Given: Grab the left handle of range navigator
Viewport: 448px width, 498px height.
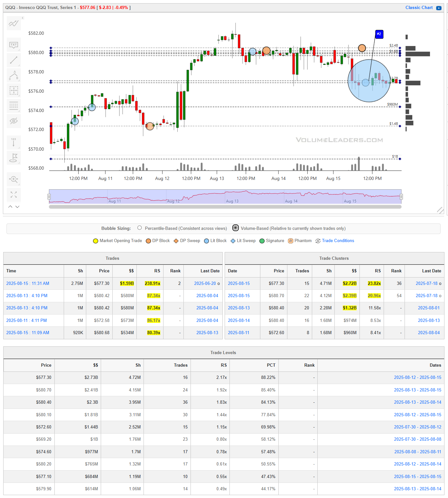Looking at the screenshot, I should [49, 197].
